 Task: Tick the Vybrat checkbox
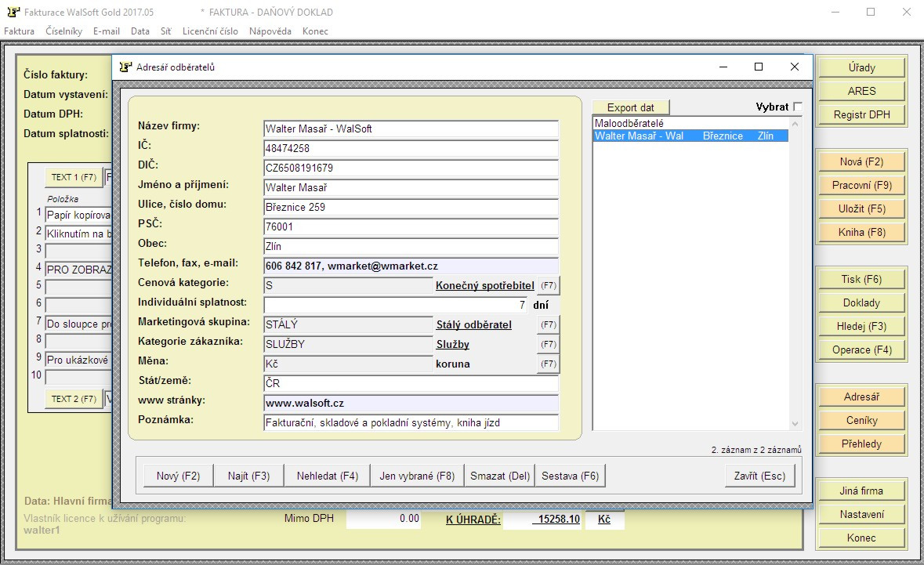click(797, 107)
